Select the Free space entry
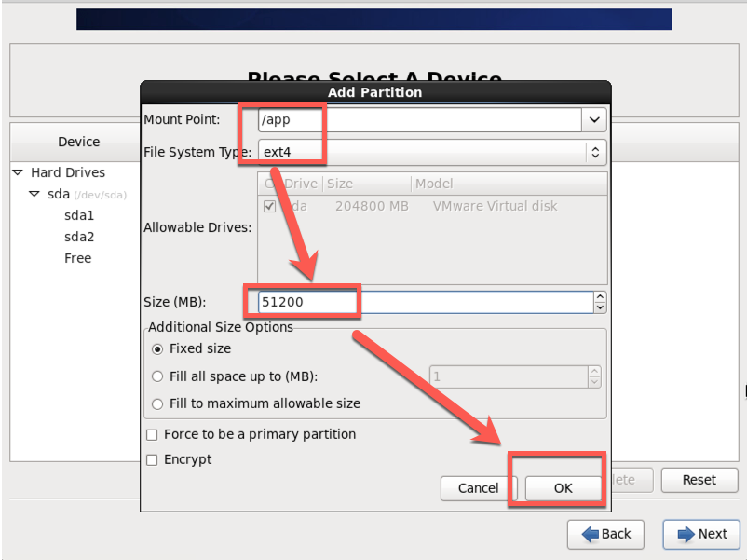 tap(78, 258)
